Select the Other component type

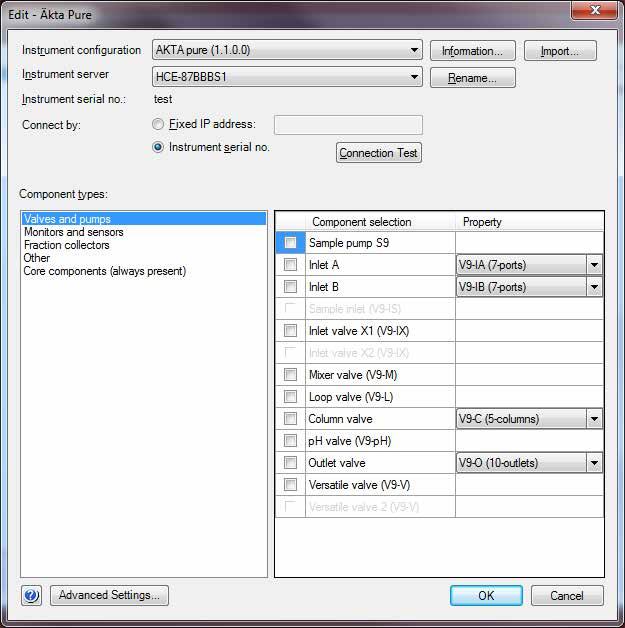point(144,258)
